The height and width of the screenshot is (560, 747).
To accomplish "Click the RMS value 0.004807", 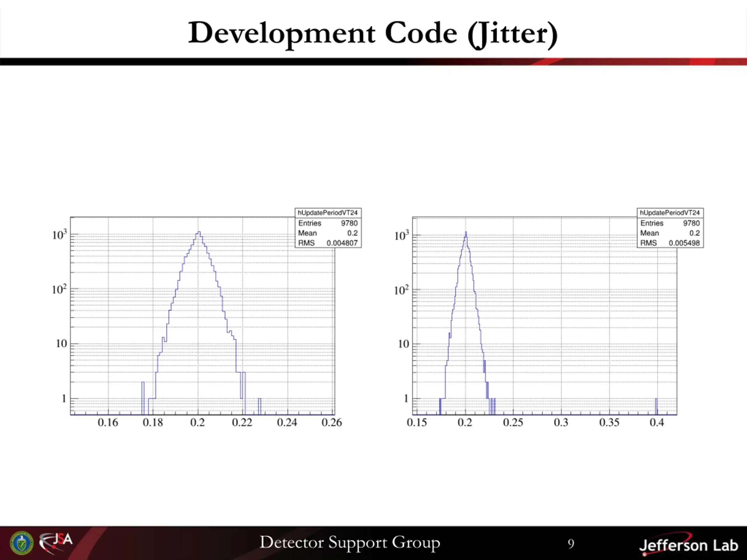I will click(x=342, y=243).
